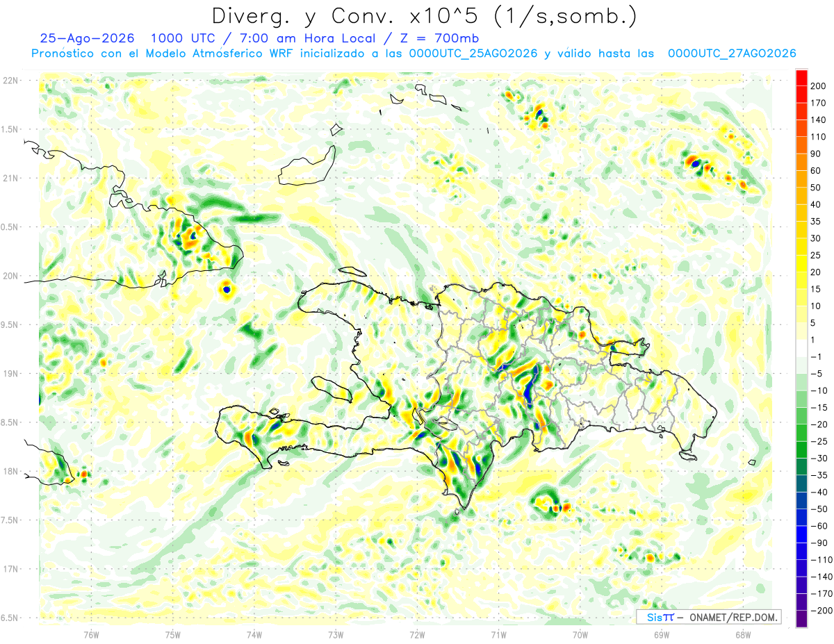This screenshot has height=644, width=834.
Task: Click the '76W' longitude label
Action: (x=91, y=634)
